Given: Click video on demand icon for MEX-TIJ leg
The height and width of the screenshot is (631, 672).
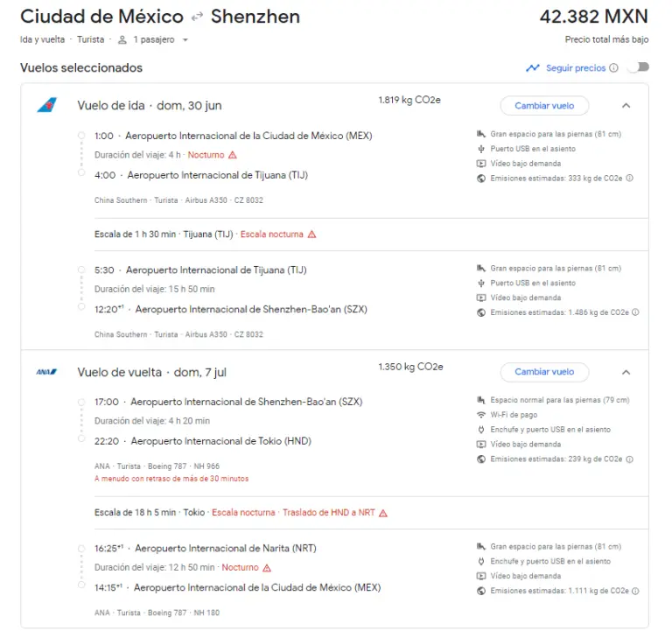Looking at the screenshot, I should 481,164.
